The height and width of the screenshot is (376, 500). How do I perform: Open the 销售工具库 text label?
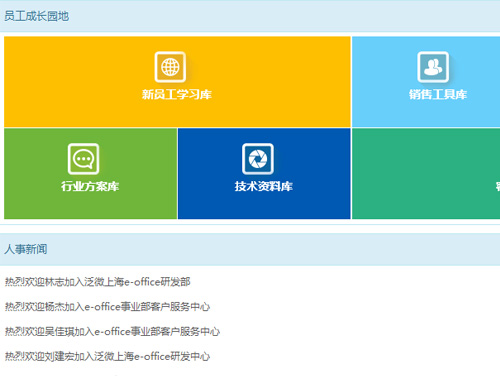[x=438, y=94]
